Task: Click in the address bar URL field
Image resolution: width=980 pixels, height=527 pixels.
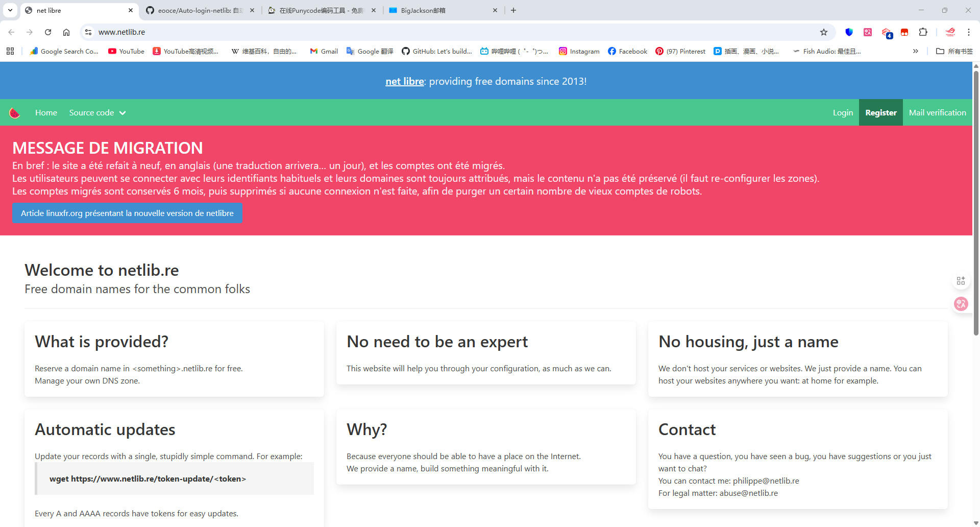Action: coord(408,32)
